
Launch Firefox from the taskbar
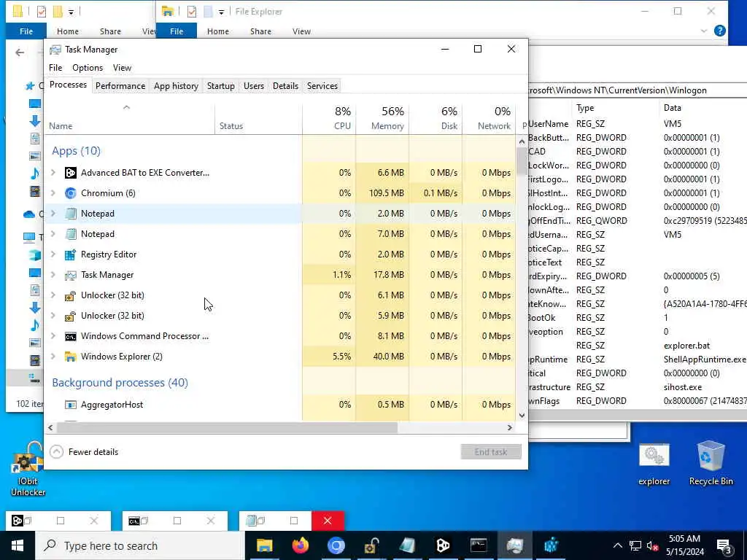(300, 545)
